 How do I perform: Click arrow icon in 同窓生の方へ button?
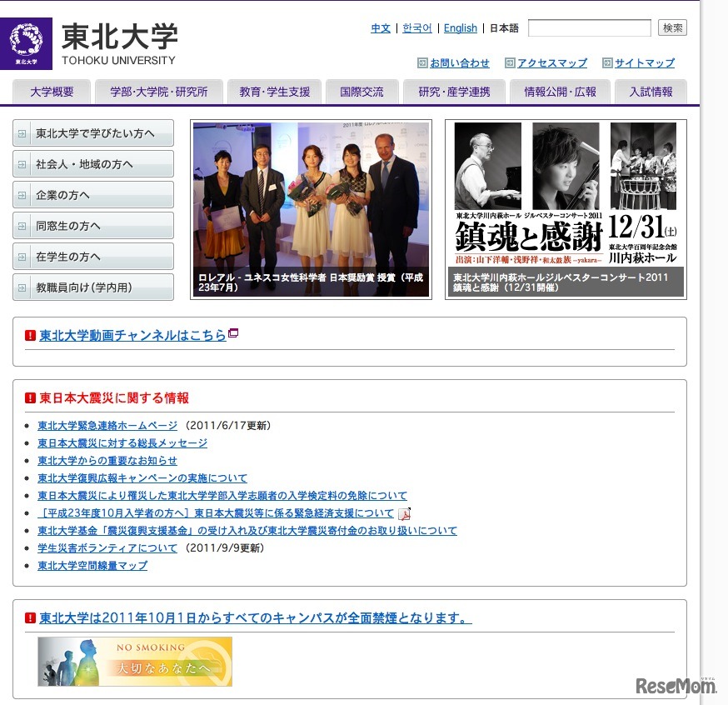coord(22,226)
